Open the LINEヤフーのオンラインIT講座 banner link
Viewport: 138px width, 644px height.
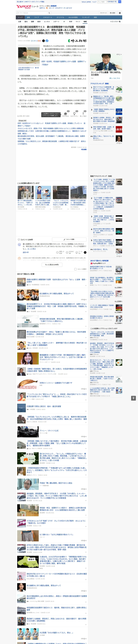point(31,2)
